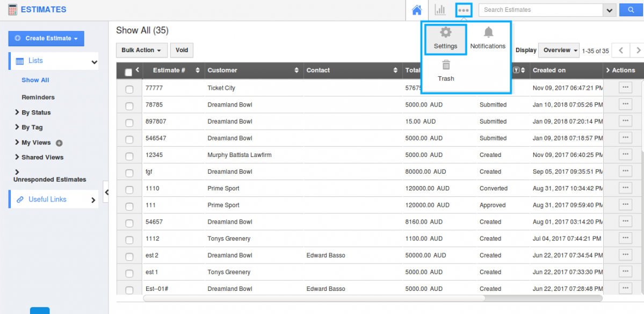
Task: Click Approved status on row 111
Action: tap(493, 205)
